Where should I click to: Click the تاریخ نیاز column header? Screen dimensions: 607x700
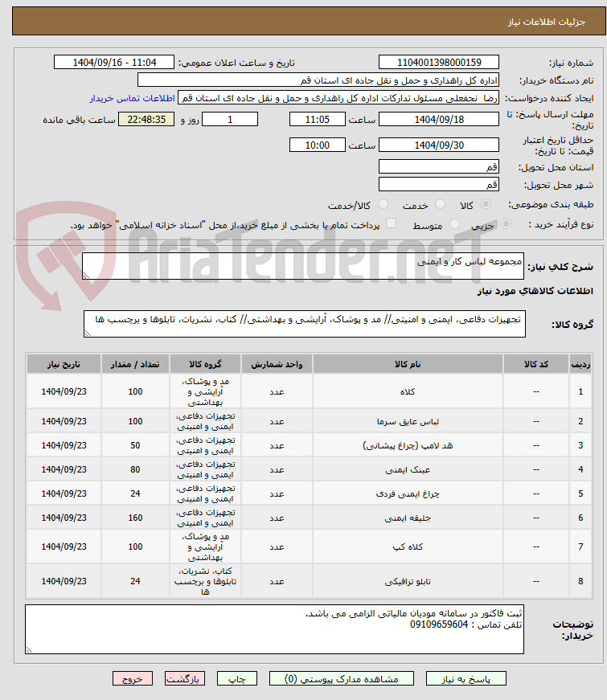pyautogui.click(x=64, y=364)
